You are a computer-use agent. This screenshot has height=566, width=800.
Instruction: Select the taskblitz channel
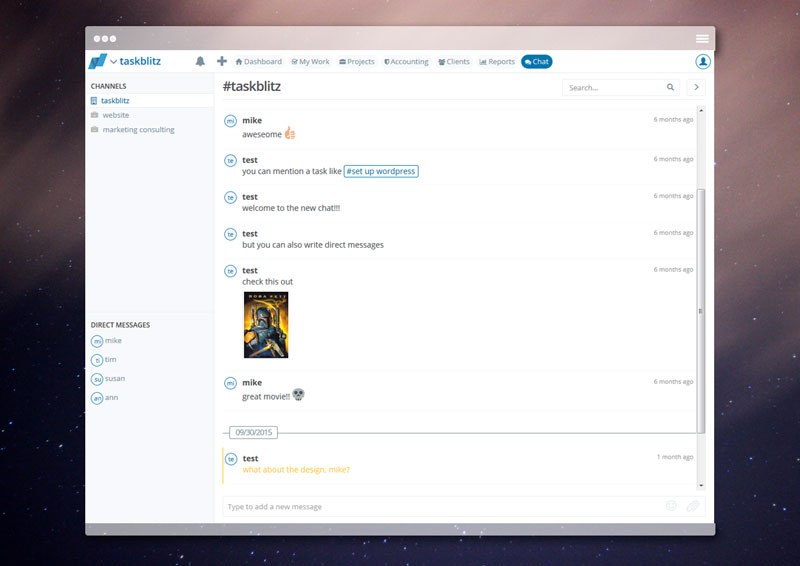point(149,101)
